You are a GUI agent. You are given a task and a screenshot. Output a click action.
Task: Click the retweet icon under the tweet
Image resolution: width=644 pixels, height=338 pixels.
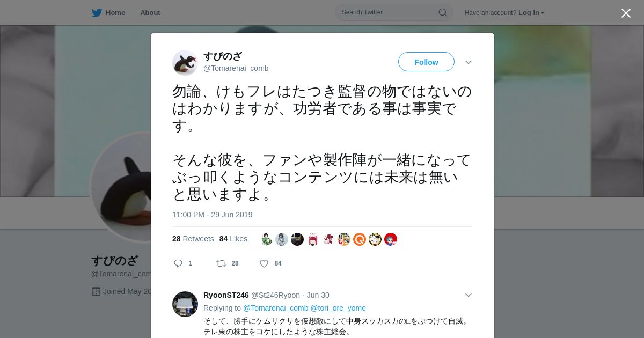click(221, 263)
